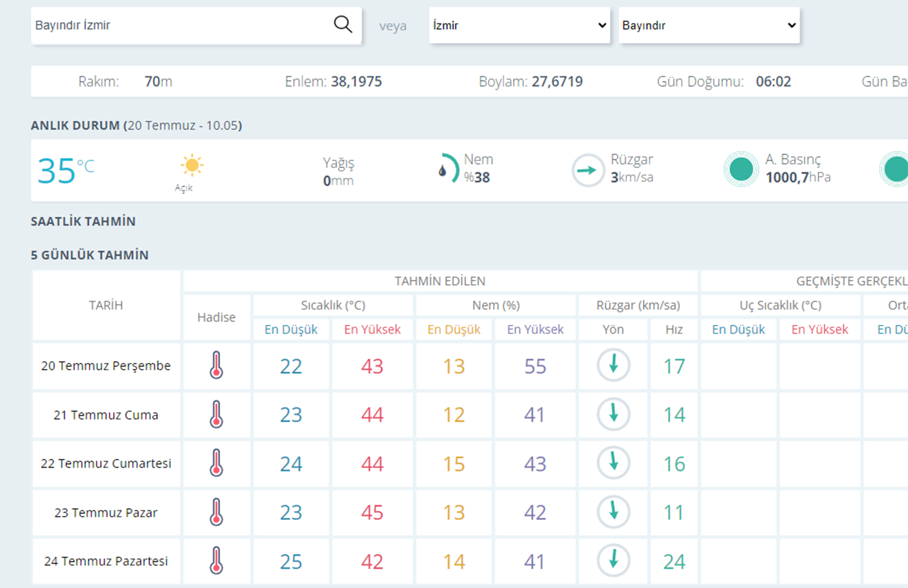Click low temperature 25 for 24 Temmuz
908x588 pixels.
coord(291,562)
